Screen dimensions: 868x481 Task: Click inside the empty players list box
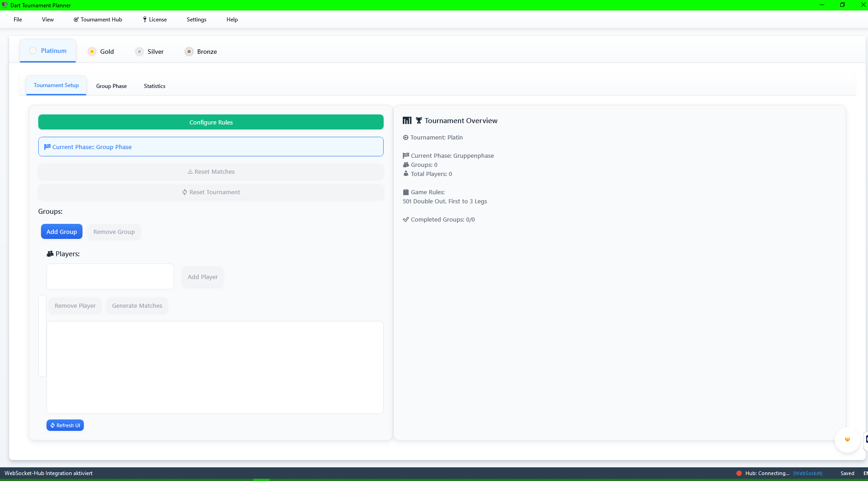(x=215, y=367)
